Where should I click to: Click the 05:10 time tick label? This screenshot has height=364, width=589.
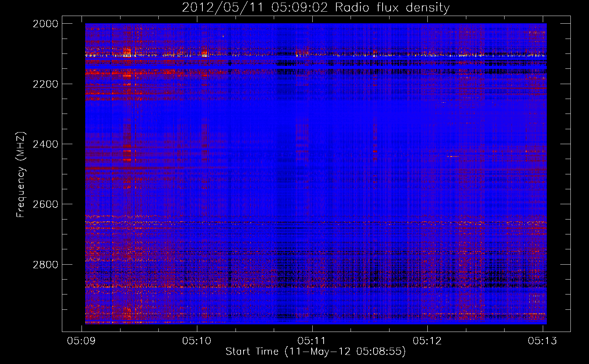coord(197,341)
